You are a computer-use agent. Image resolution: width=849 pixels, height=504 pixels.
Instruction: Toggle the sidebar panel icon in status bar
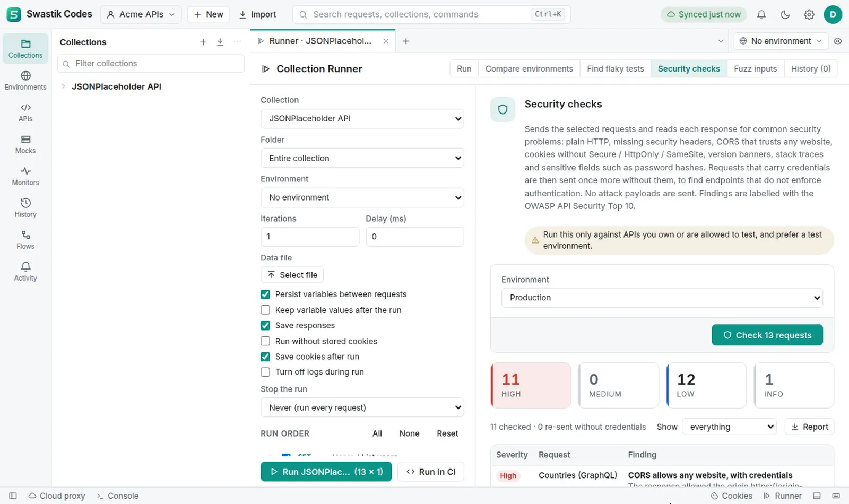[13, 496]
